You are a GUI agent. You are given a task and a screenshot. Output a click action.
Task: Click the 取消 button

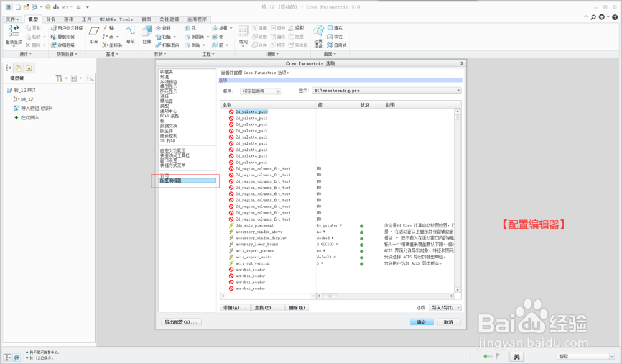tap(448, 322)
